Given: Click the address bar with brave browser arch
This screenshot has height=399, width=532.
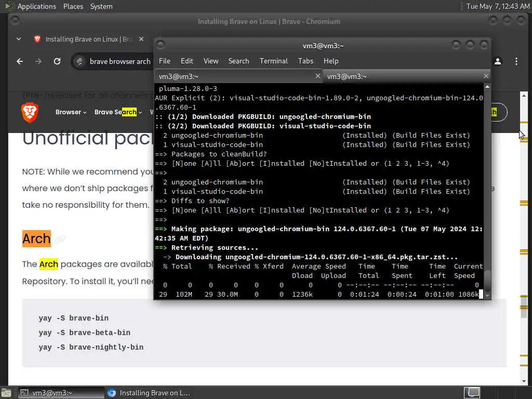Looking at the screenshot, I should [x=119, y=61].
